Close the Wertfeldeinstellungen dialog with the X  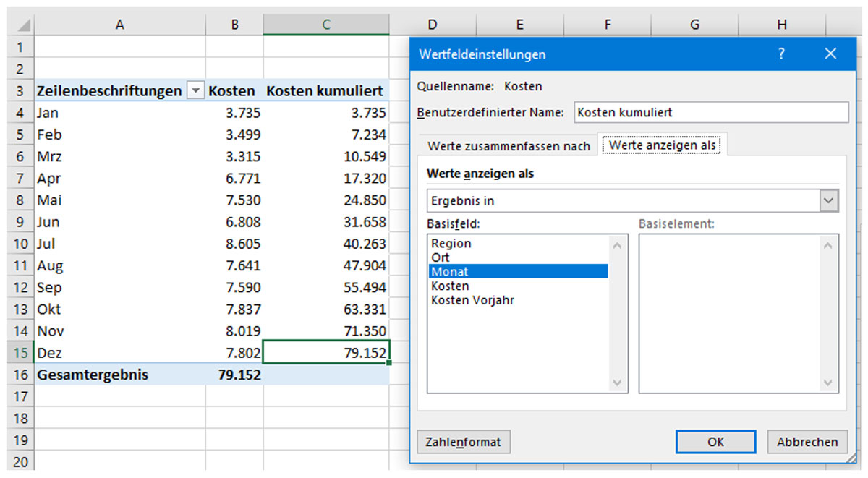pos(830,54)
